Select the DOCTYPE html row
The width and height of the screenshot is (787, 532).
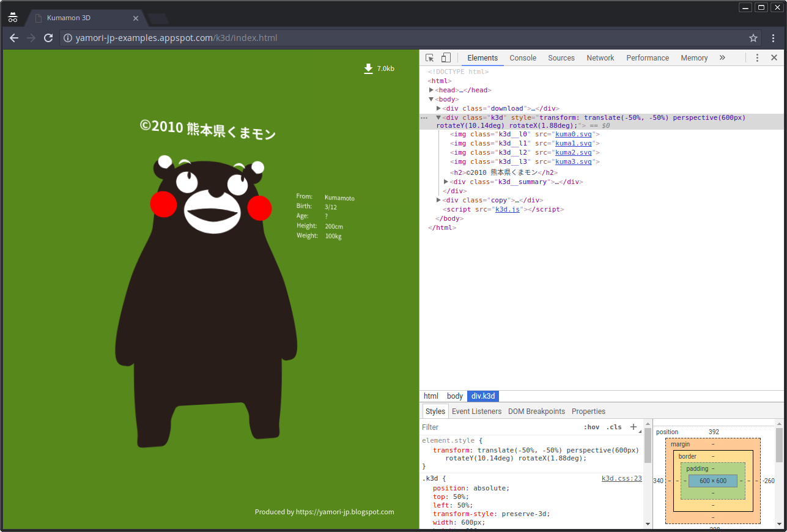click(602, 72)
